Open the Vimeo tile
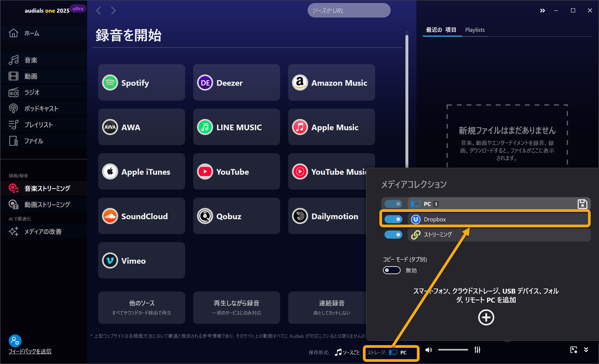599x364 pixels. (x=141, y=260)
